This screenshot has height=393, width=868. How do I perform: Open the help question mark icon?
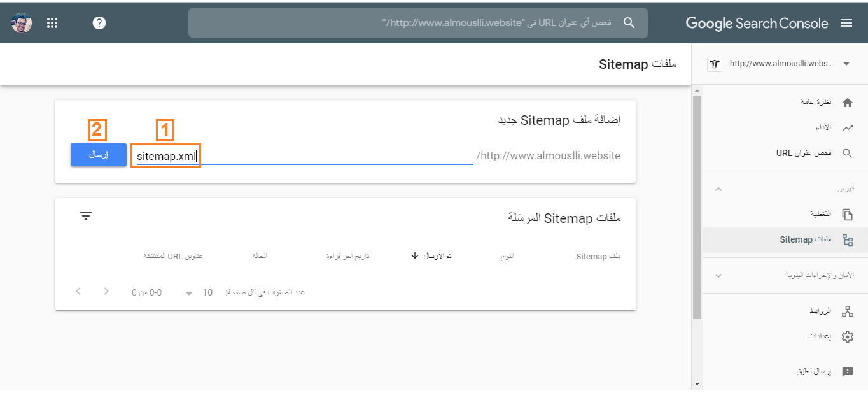click(x=99, y=23)
